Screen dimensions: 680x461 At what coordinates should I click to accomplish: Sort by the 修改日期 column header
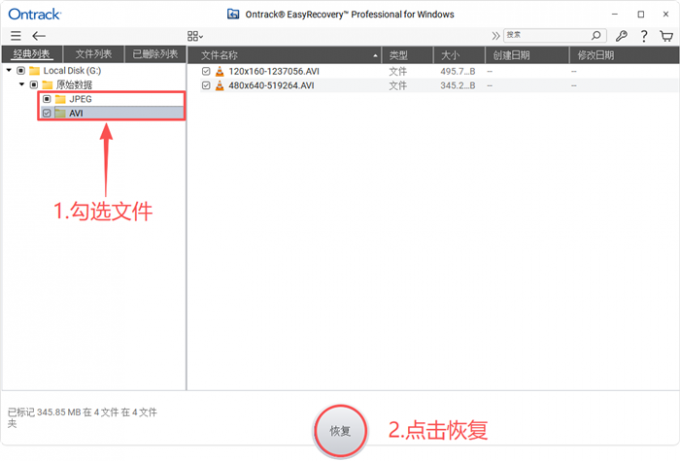tap(624, 55)
